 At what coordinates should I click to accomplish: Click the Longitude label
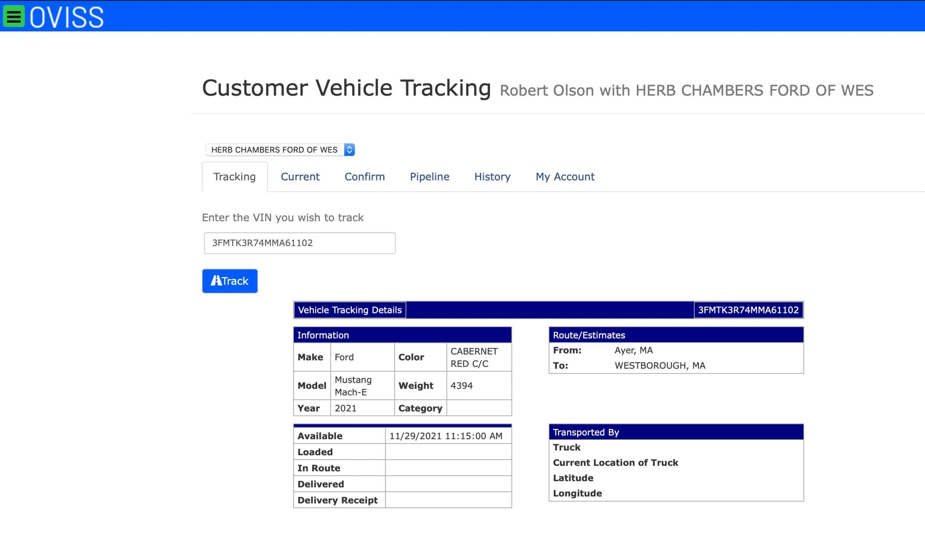coord(577,494)
